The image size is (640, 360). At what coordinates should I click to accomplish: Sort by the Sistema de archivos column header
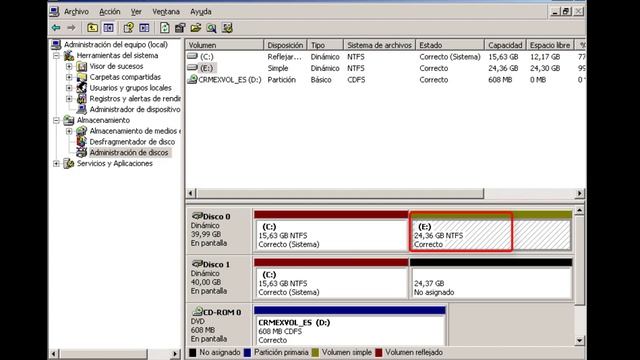tap(379, 45)
